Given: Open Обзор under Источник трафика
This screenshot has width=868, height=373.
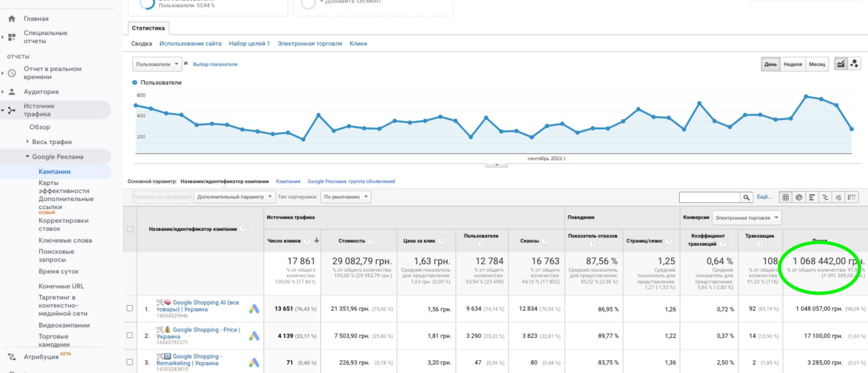Looking at the screenshot, I should tap(40, 127).
